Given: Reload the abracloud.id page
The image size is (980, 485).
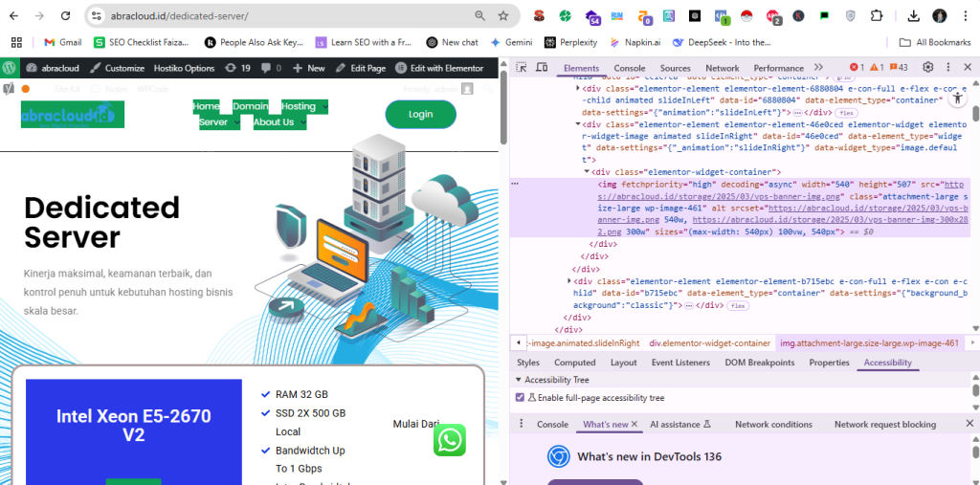Looking at the screenshot, I should [x=65, y=16].
